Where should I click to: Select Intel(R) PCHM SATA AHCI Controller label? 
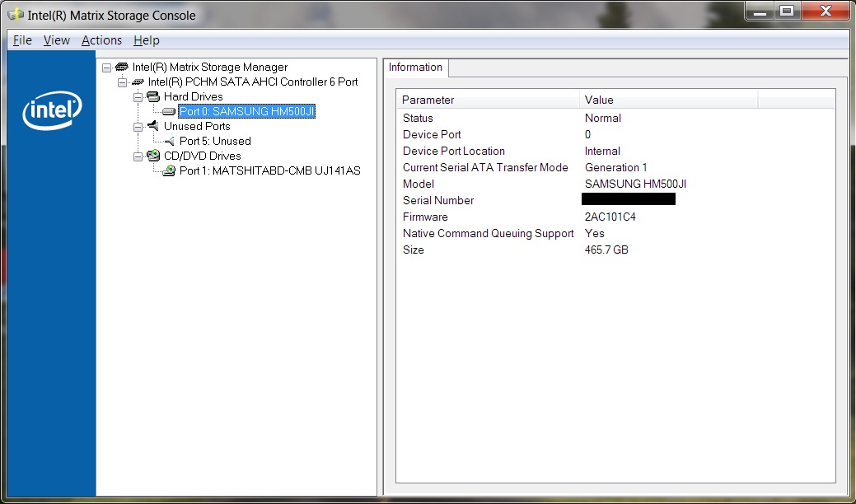253,82
